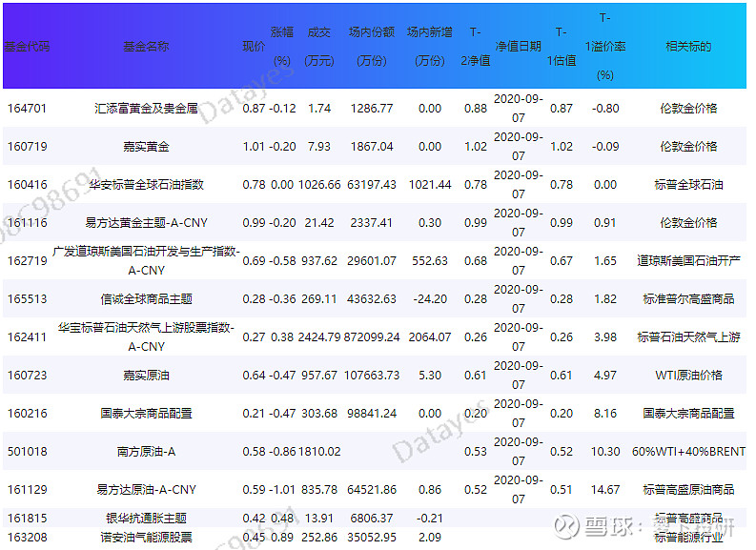Click the 嘉实原油 fund name
This screenshot has width=756, height=550.
click(x=146, y=376)
